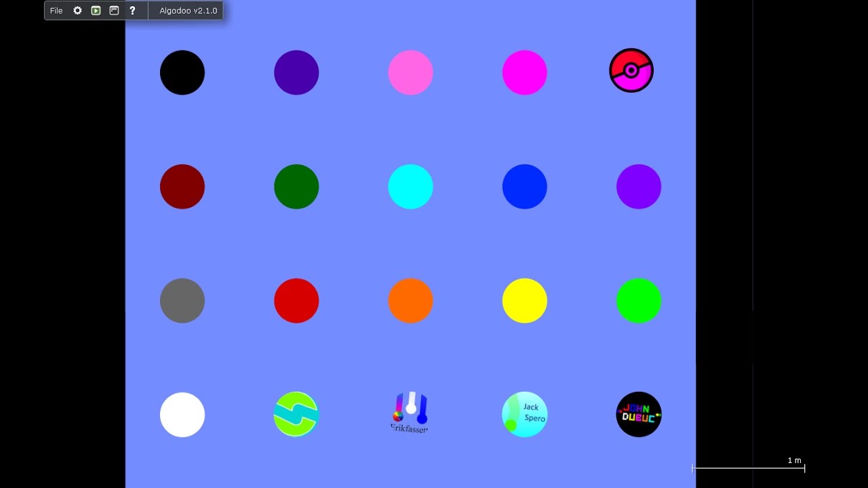This screenshot has height=488, width=868.
Task: Click the Algodoo v2.1.0 label
Action: coord(188,11)
